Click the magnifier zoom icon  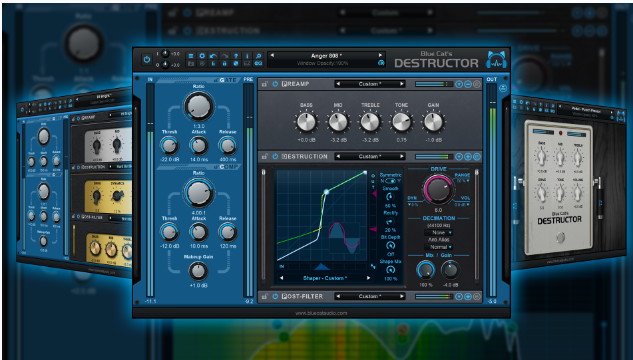pos(258,56)
